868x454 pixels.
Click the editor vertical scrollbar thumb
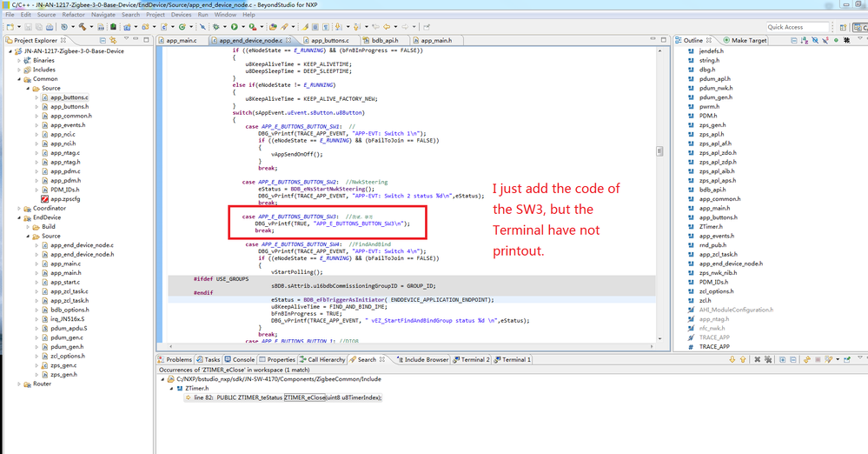[659, 151]
